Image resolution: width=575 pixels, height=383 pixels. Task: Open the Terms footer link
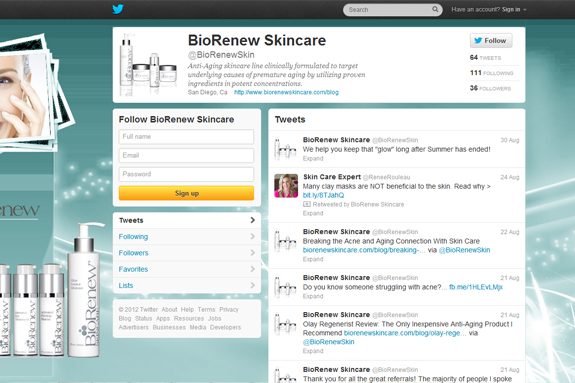coord(206,310)
